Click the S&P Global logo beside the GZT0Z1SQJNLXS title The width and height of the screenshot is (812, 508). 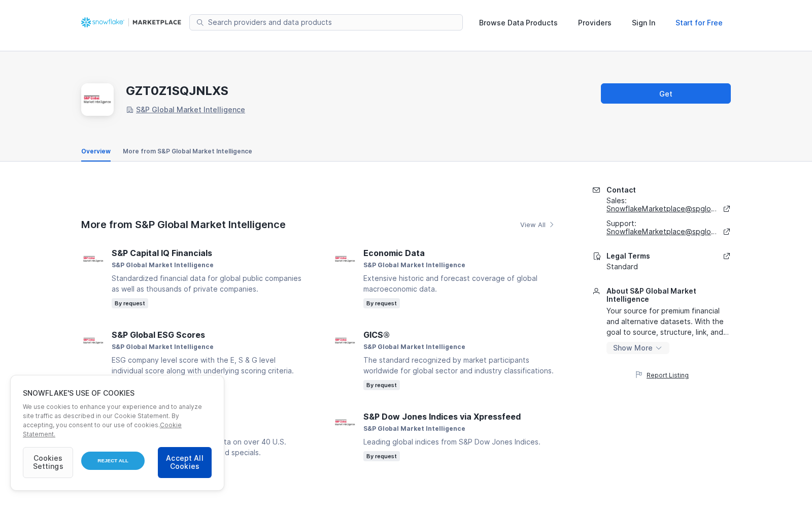click(97, 100)
